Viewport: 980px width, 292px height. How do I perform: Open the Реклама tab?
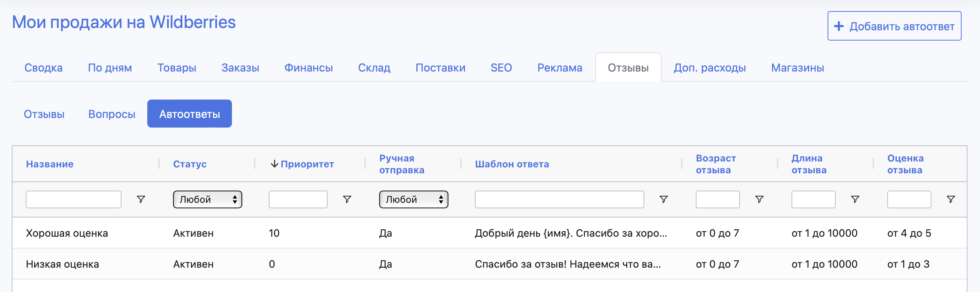coord(560,67)
